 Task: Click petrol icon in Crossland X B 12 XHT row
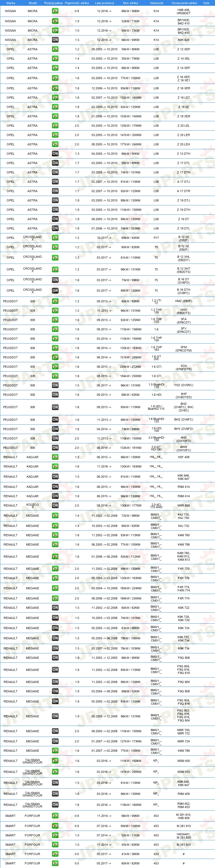(55, 270)
